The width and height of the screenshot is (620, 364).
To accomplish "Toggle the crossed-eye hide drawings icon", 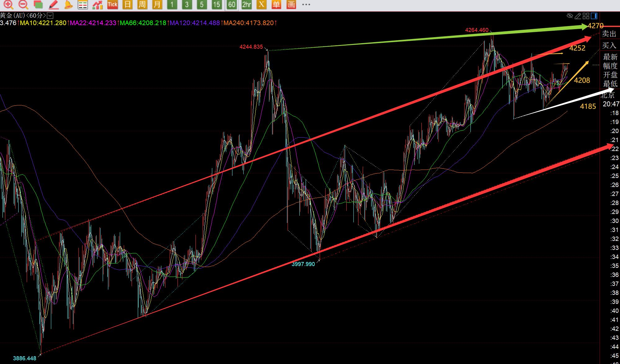I will (x=570, y=16).
